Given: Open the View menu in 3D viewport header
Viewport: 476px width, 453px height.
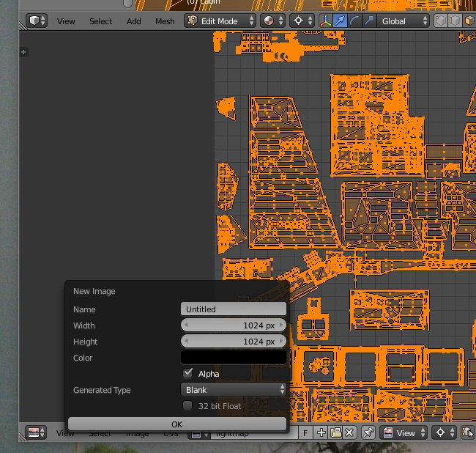Looking at the screenshot, I should click(66, 21).
